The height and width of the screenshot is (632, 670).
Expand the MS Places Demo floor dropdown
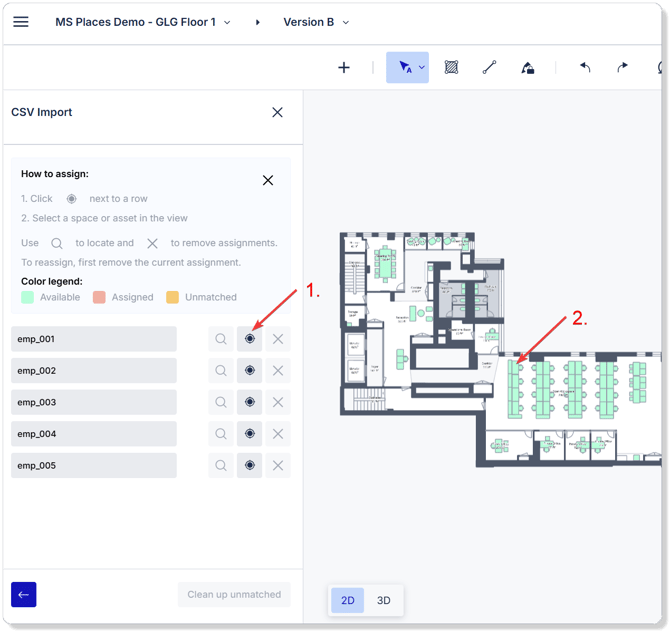pos(226,22)
